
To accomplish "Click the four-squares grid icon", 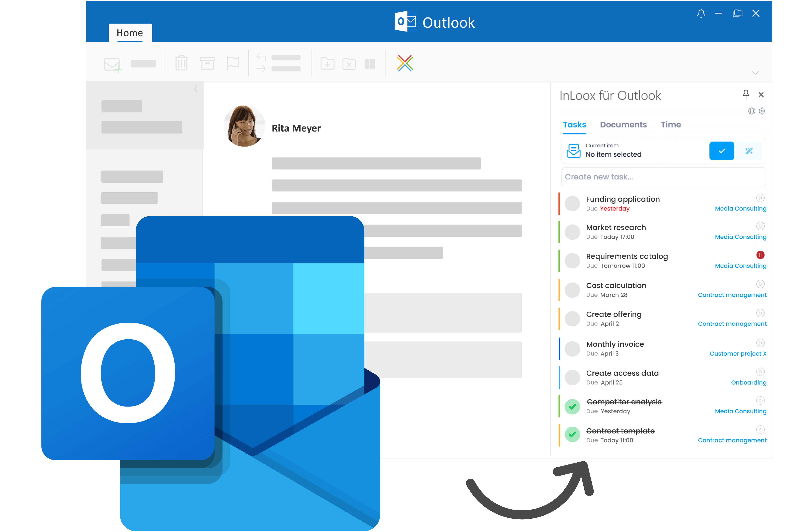I will [369, 64].
